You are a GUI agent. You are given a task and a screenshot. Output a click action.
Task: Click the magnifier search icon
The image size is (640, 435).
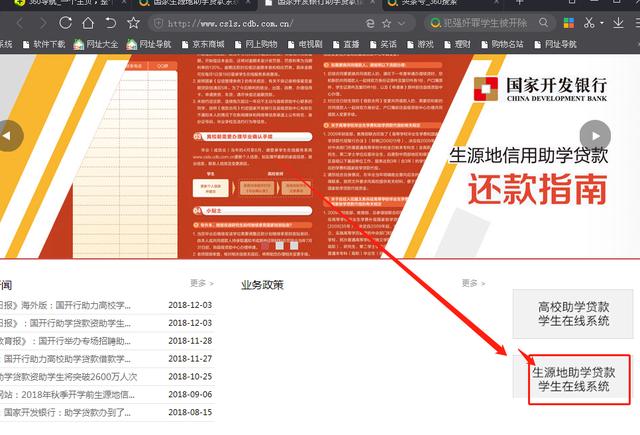pos(543,23)
